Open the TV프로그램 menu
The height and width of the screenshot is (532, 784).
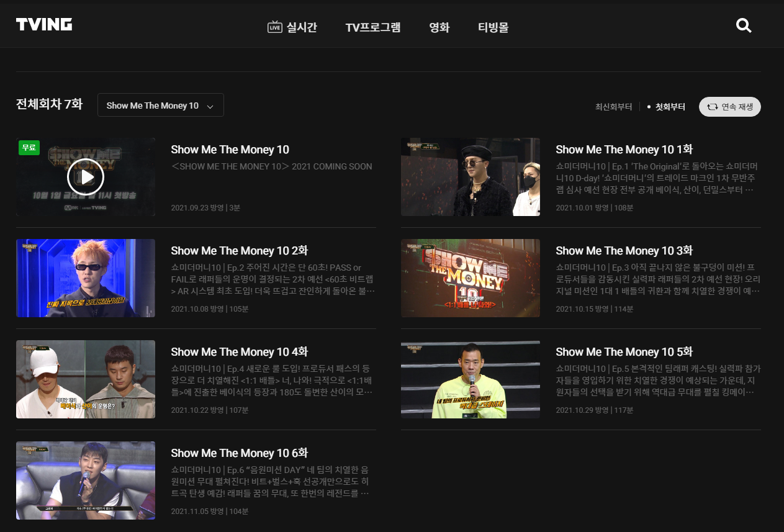[373, 27]
